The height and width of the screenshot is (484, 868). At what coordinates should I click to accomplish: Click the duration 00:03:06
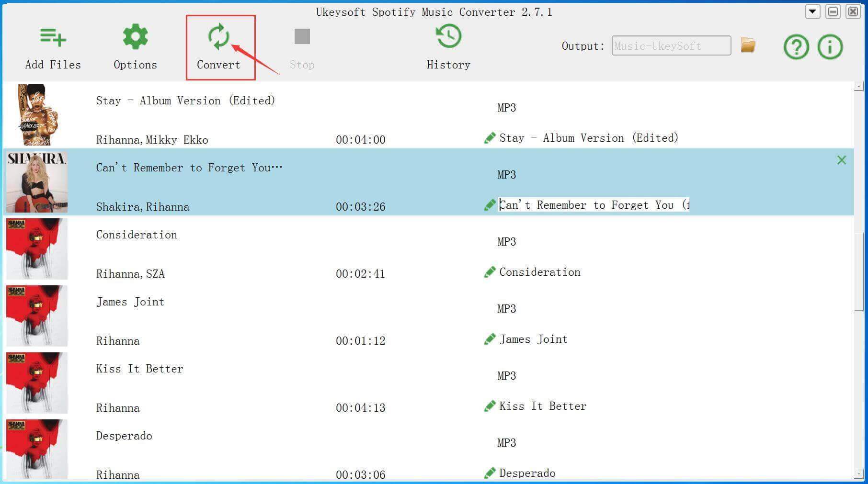point(360,475)
